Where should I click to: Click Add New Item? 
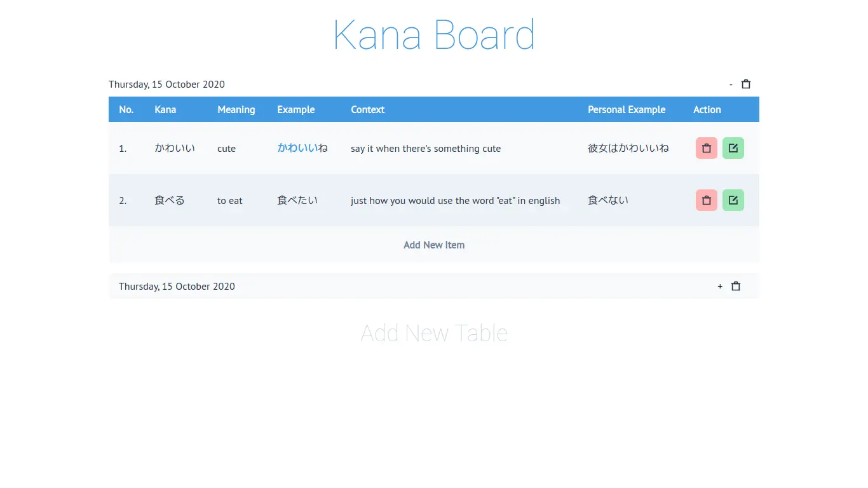pyautogui.click(x=434, y=245)
